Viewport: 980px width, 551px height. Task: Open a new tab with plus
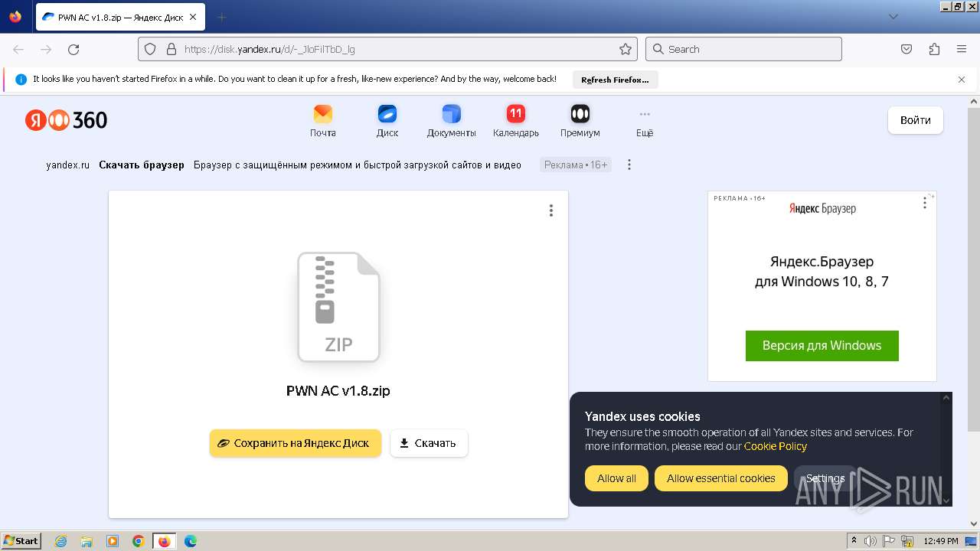(221, 17)
